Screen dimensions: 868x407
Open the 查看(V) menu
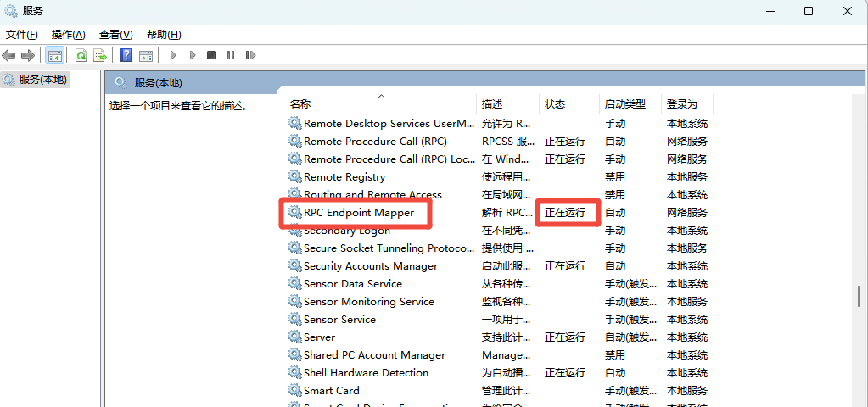pyautogui.click(x=115, y=35)
